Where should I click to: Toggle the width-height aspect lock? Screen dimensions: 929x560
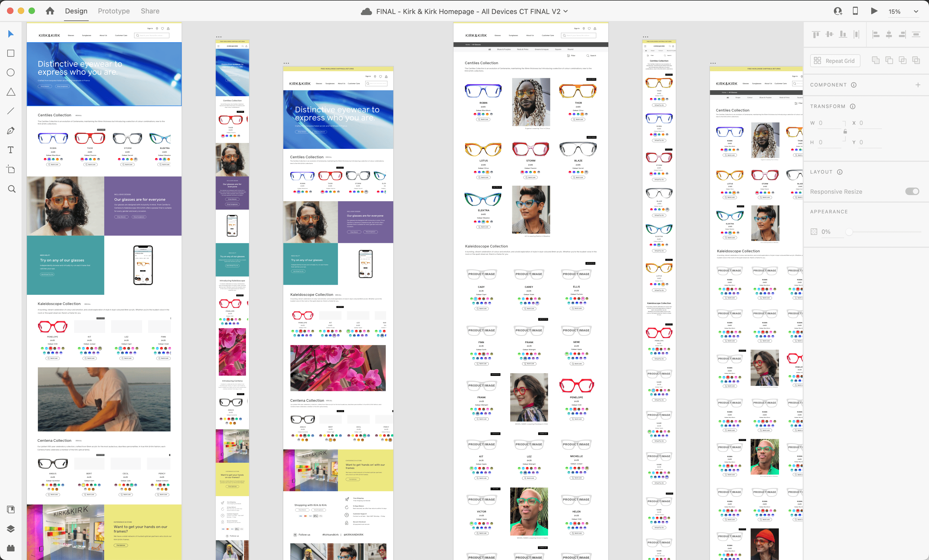pyautogui.click(x=845, y=131)
